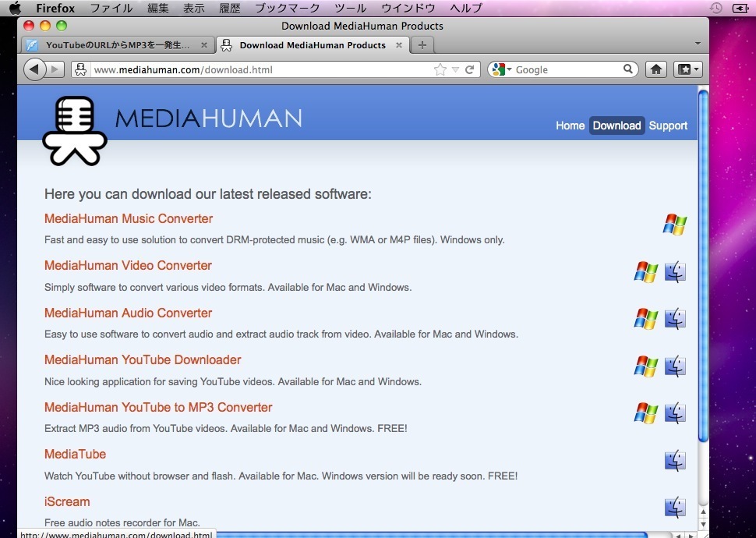Click Mac download icon for Video Converter
Image resolution: width=756 pixels, height=538 pixels.
[x=675, y=272]
